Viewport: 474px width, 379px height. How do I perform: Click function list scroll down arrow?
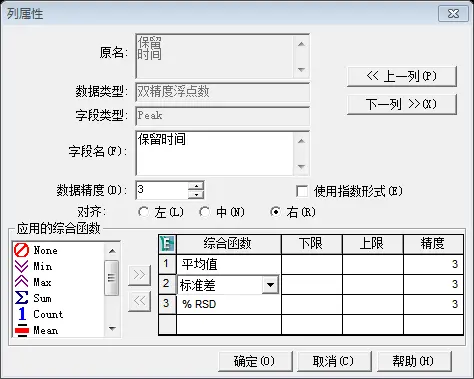112,329
